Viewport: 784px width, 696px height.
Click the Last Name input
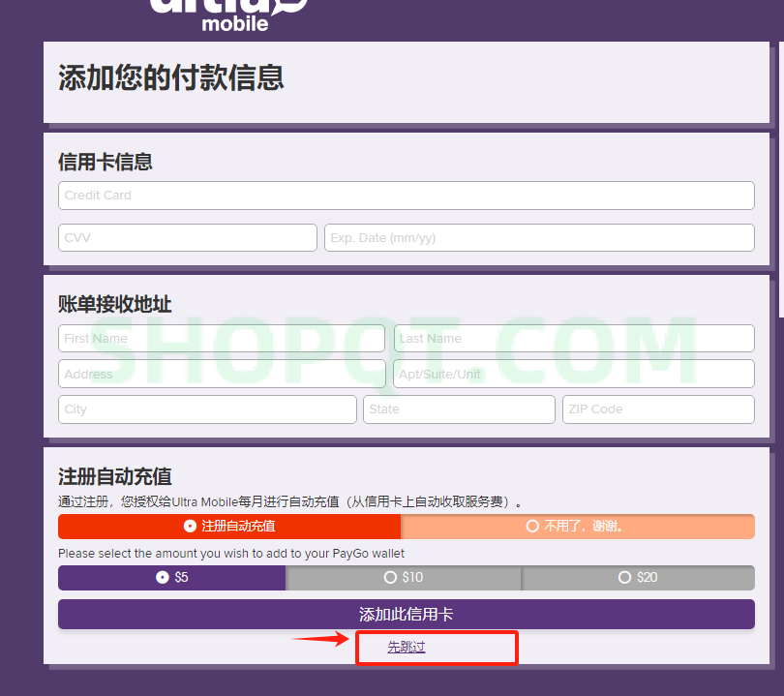point(574,339)
